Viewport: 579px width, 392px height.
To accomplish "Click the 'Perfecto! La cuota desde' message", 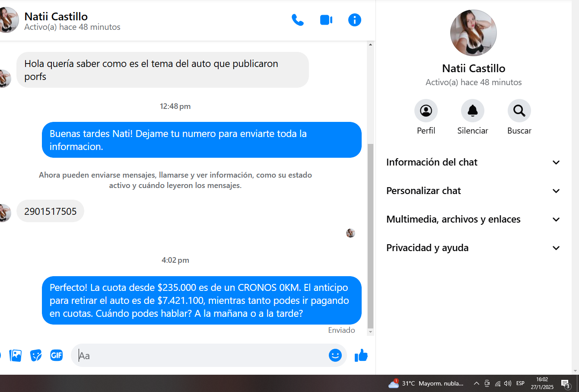I will click(x=201, y=300).
